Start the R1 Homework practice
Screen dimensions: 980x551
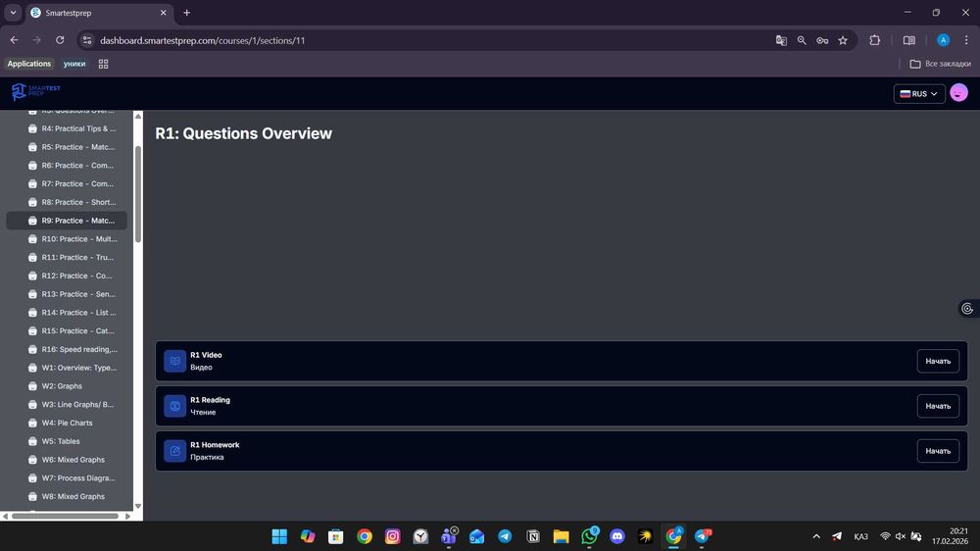click(938, 451)
